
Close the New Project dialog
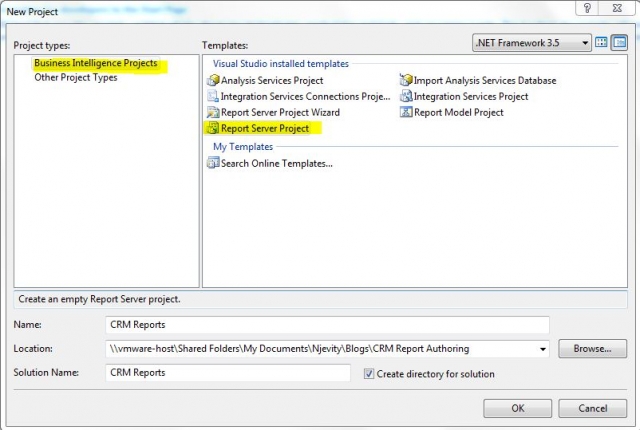point(617,8)
